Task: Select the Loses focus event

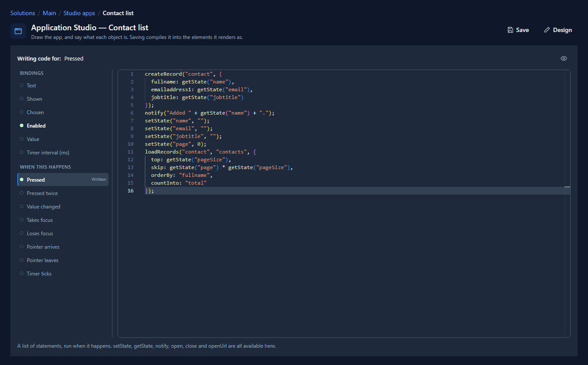Action: point(63,234)
